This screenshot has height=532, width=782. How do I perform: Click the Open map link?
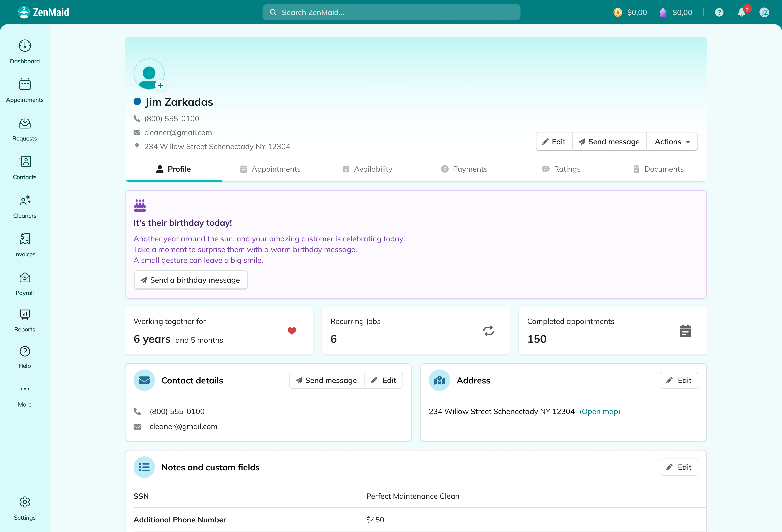point(600,411)
